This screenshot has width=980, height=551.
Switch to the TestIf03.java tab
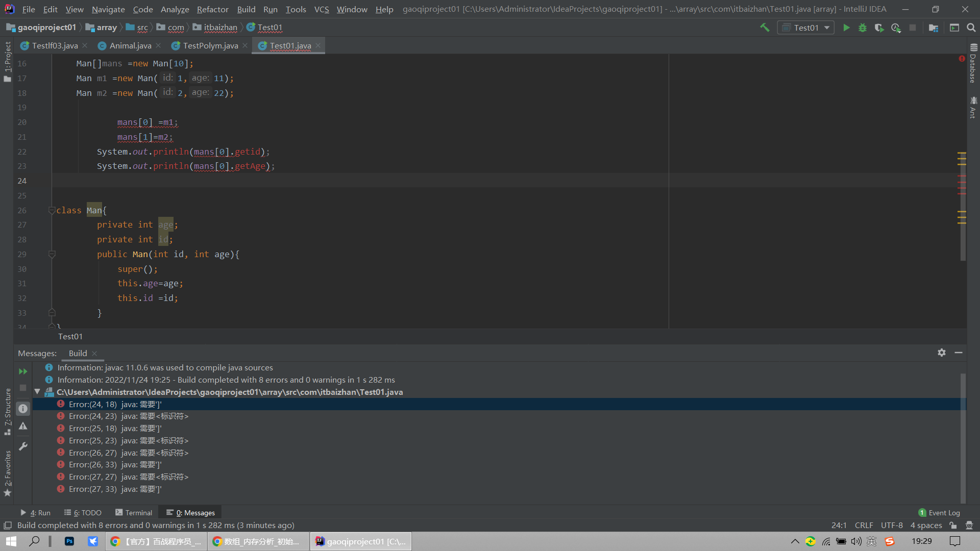tap(55, 45)
